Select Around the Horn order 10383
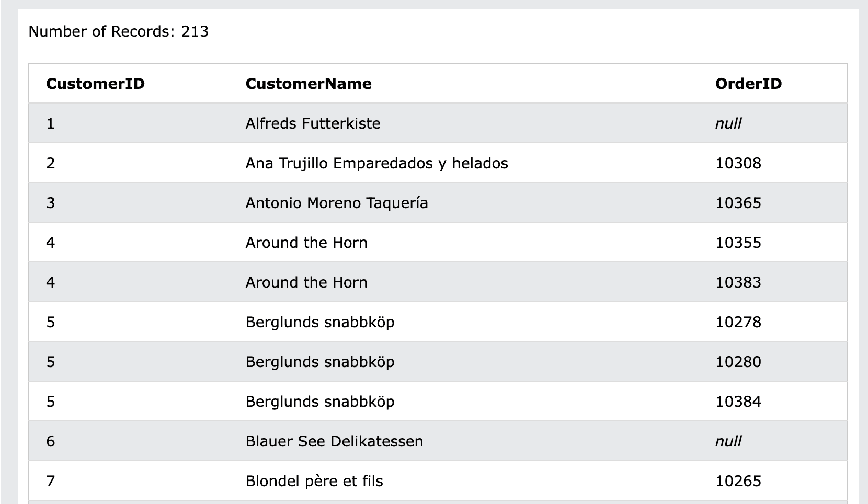 [x=738, y=282]
